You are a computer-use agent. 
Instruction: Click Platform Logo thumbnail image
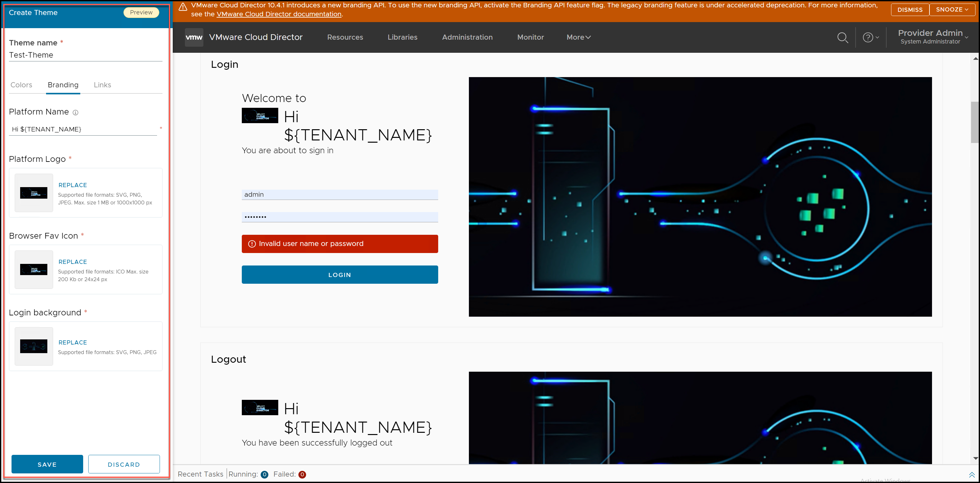pos(34,193)
